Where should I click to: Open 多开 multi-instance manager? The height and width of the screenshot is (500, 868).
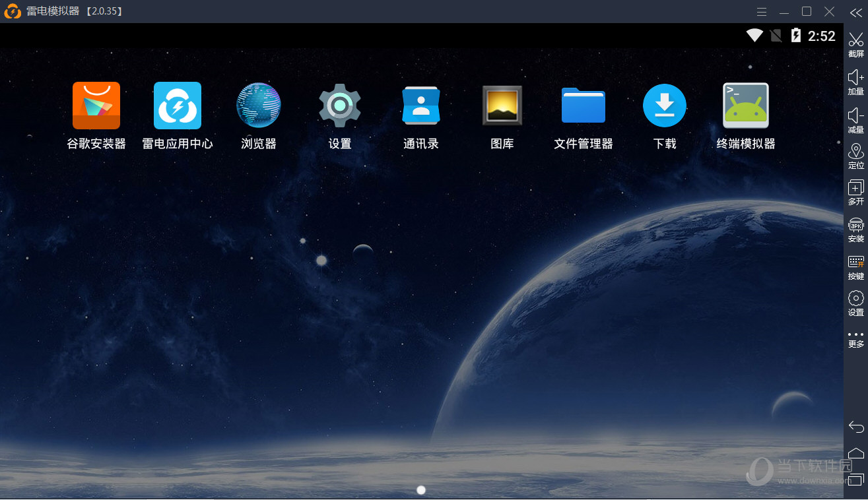[856, 193]
